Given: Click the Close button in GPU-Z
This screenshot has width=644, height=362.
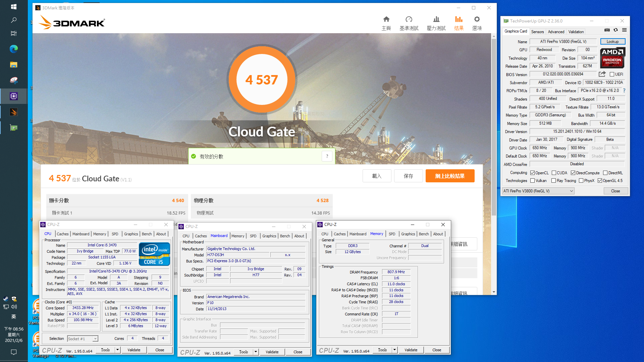Looking at the screenshot, I should pyautogui.click(x=615, y=191).
